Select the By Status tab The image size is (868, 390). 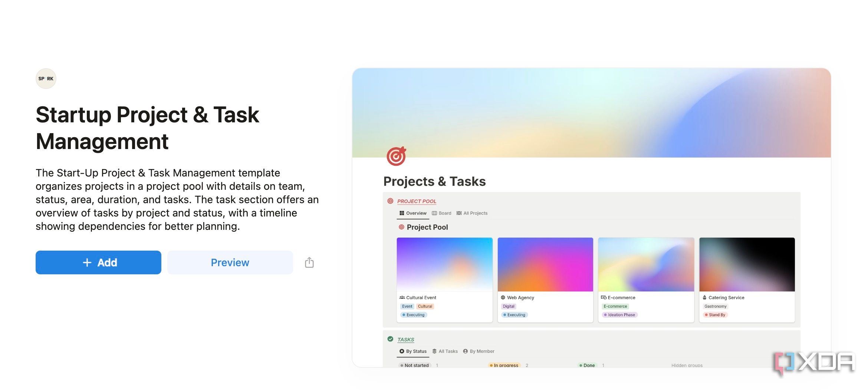pos(413,351)
